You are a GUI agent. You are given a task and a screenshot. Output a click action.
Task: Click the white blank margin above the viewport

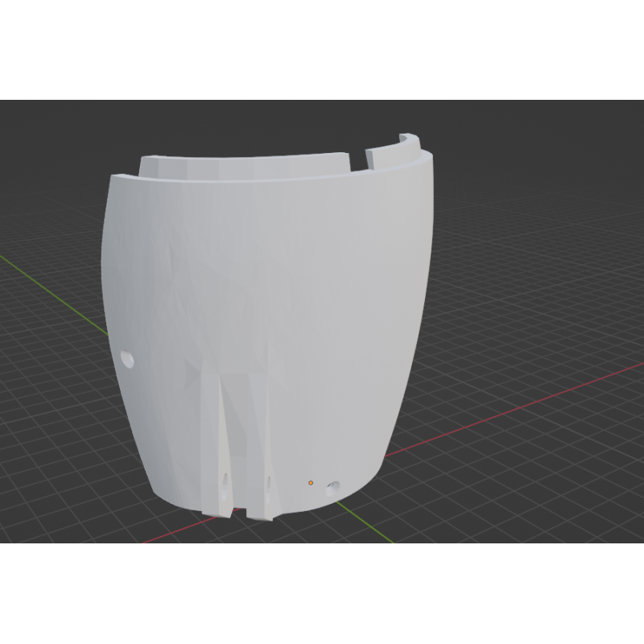322,48
